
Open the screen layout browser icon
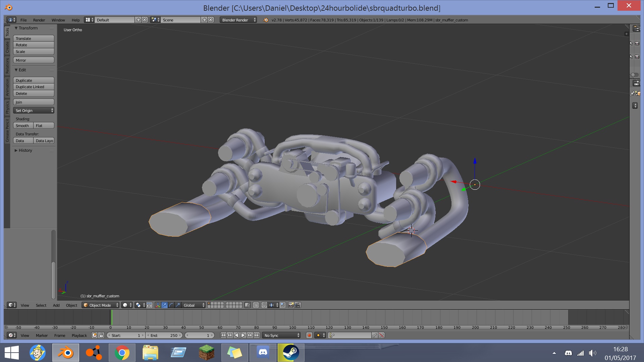tap(89, 20)
